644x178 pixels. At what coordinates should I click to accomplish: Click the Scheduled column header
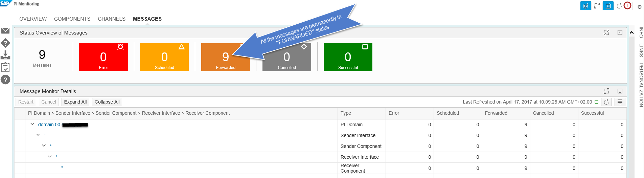click(x=458, y=113)
